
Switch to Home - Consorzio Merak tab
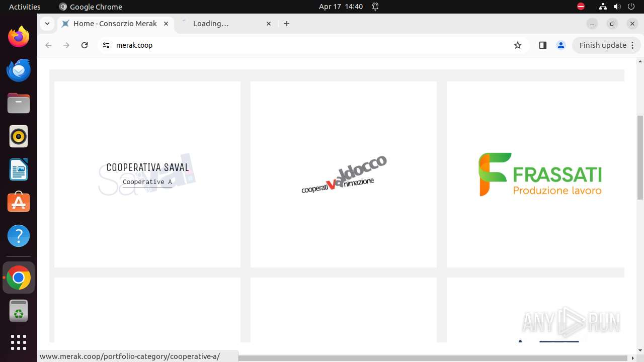click(116, 24)
